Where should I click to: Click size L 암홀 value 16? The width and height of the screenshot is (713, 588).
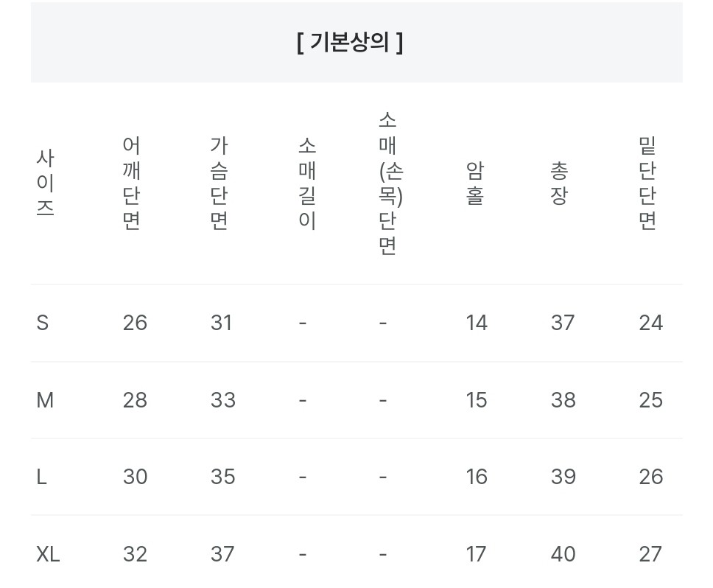click(477, 477)
